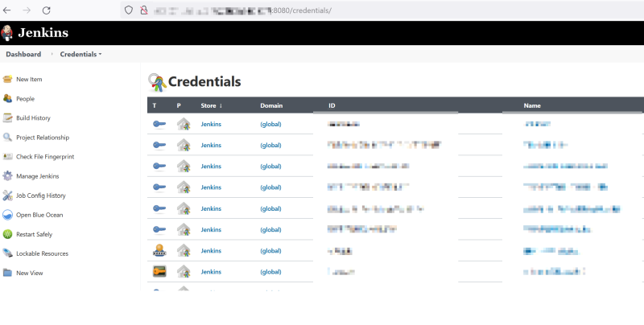Screen dimensions: 644x325
Task: Open the Build History link
Action: [x=33, y=117]
